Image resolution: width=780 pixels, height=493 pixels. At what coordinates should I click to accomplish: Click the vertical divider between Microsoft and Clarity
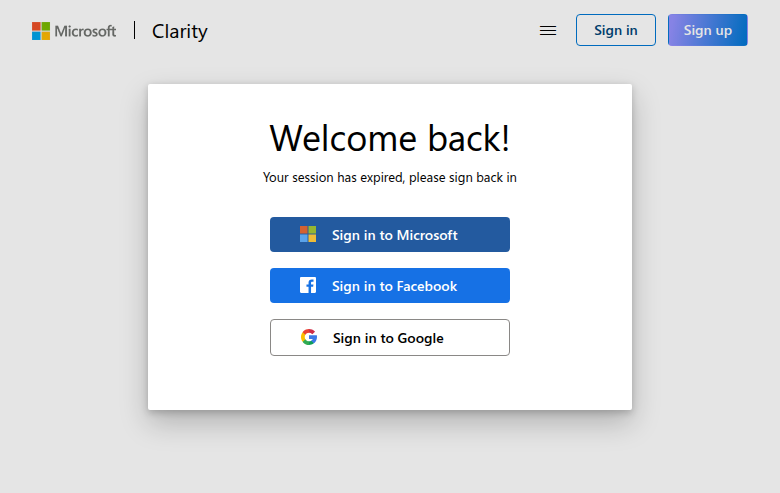point(134,30)
